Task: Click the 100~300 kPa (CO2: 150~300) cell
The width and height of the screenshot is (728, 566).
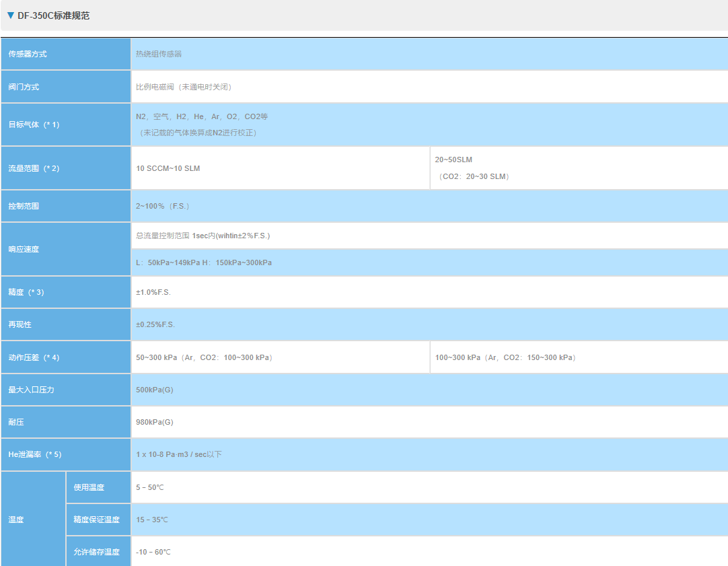Action: (x=579, y=357)
